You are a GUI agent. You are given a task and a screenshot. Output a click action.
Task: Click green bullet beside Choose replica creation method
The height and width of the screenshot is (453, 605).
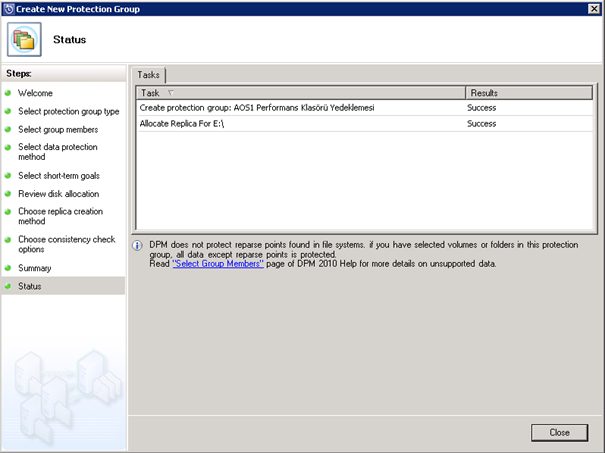click(8, 211)
